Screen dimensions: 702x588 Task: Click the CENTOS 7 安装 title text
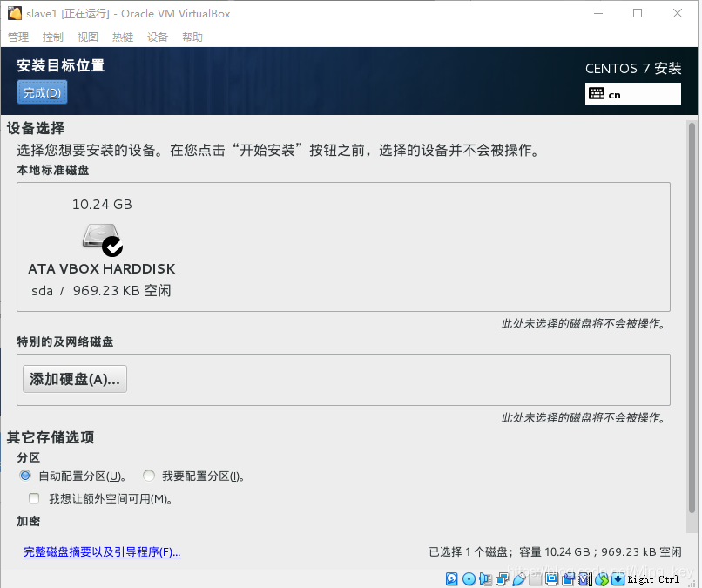tap(633, 69)
